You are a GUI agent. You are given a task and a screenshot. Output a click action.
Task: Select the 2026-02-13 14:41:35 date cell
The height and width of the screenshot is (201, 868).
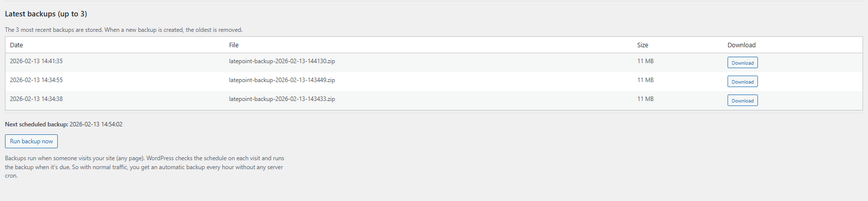coord(36,61)
